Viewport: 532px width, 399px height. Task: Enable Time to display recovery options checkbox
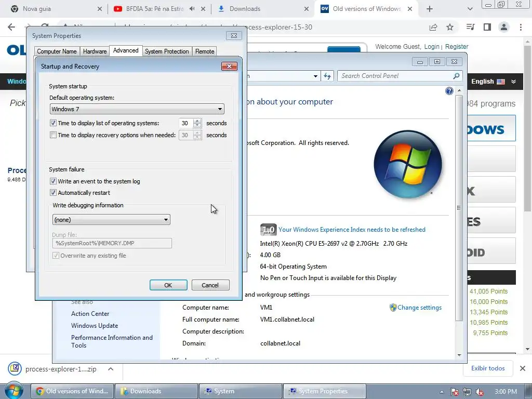(54, 135)
